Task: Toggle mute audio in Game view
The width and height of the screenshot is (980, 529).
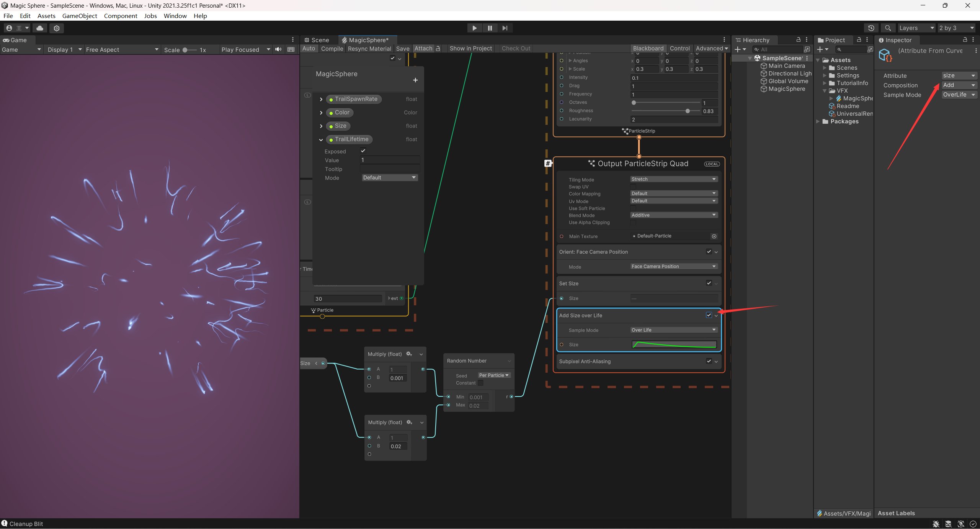Action: (278, 49)
